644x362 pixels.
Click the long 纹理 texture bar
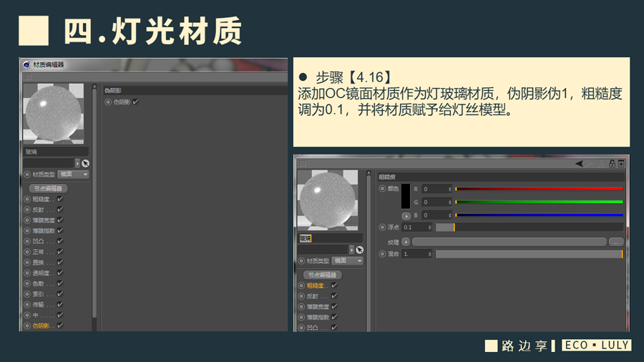(509, 242)
